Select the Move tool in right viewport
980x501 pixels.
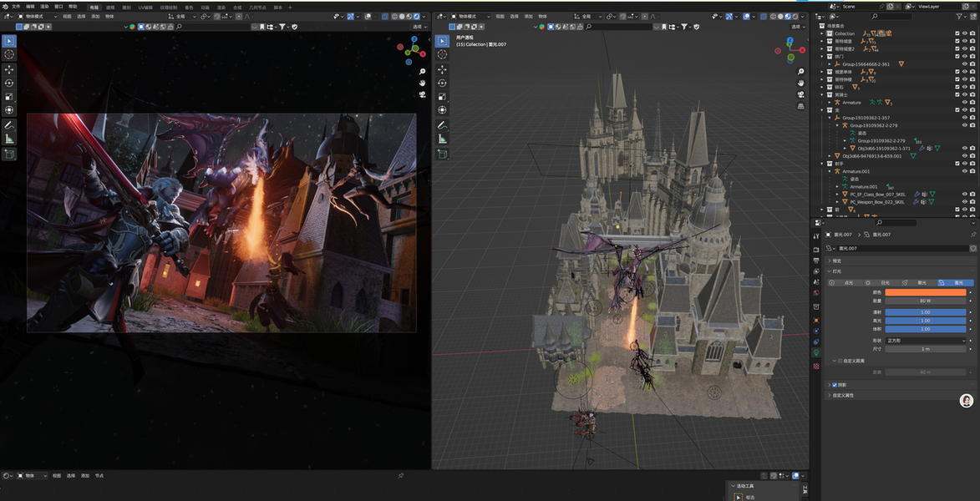[x=442, y=69]
